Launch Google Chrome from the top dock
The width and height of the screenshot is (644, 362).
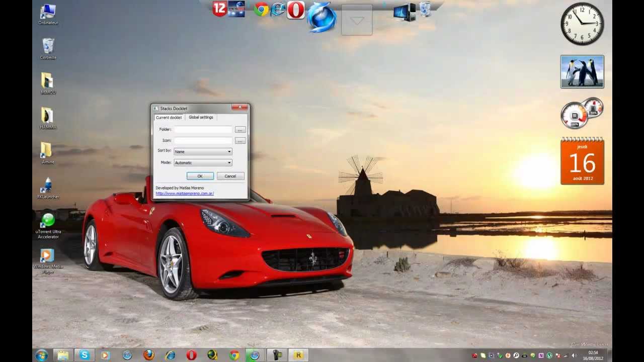tap(261, 9)
